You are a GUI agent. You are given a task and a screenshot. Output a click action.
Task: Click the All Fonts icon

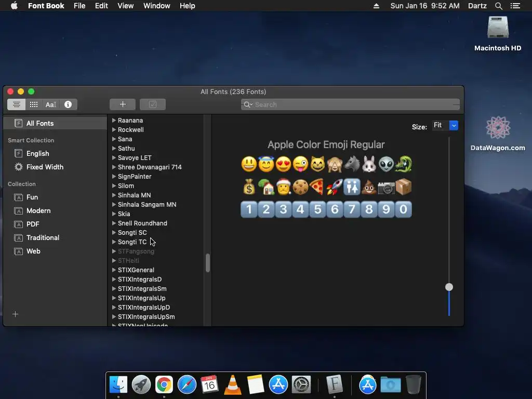tap(18, 123)
